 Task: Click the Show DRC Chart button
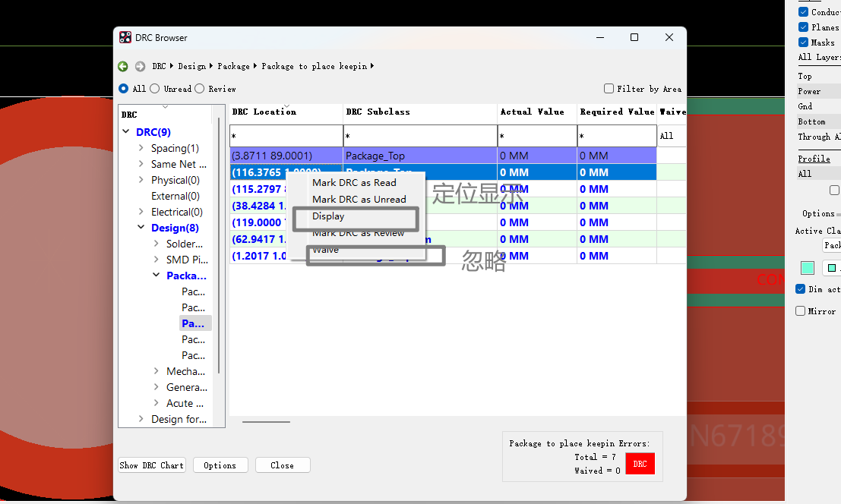[x=151, y=465]
